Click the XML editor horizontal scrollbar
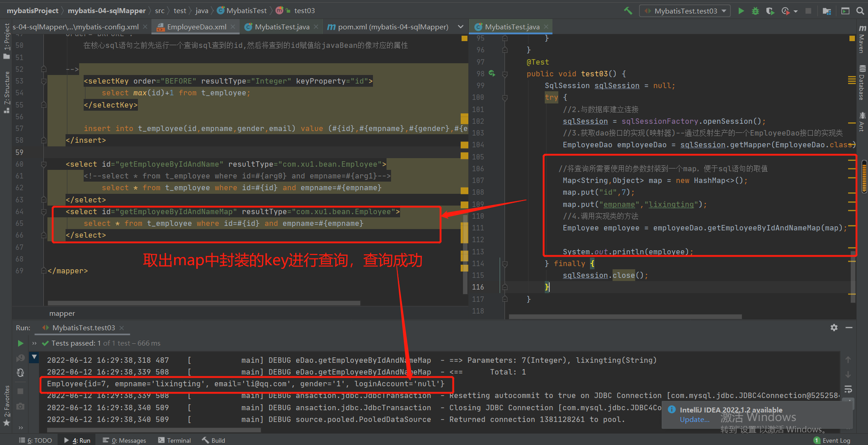The height and width of the screenshot is (445, 868). (x=204, y=303)
